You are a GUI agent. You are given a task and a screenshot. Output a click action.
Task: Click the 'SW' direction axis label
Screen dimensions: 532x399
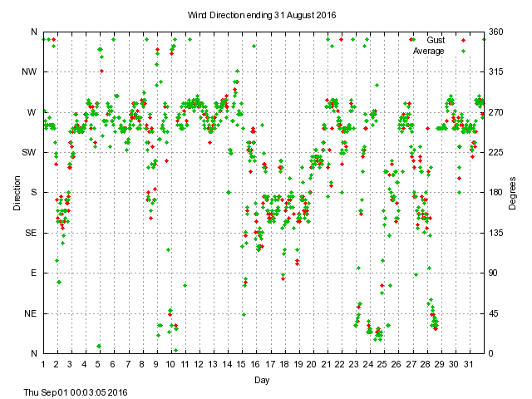29,152
